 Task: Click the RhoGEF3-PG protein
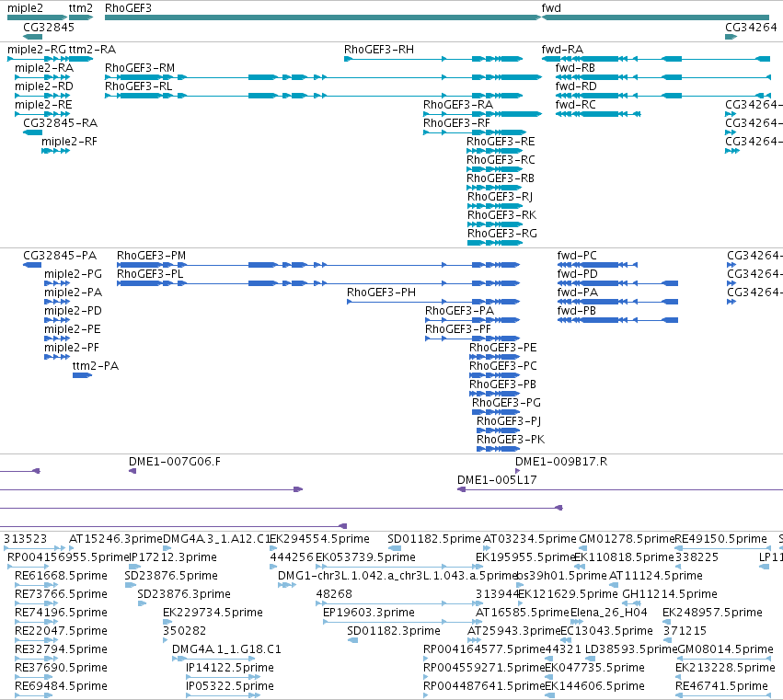(x=496, y=412)
